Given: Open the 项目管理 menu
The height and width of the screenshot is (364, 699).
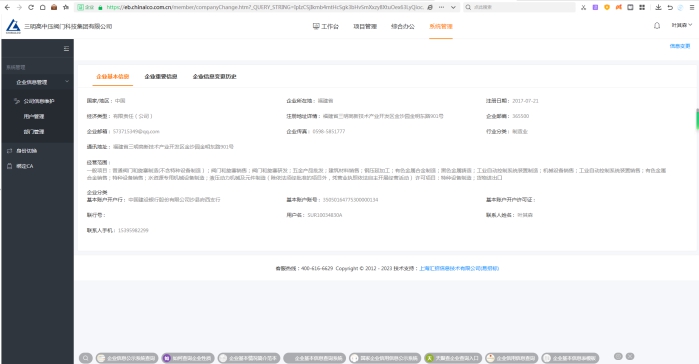Looking at the screenshot, I should coord(365,26).
